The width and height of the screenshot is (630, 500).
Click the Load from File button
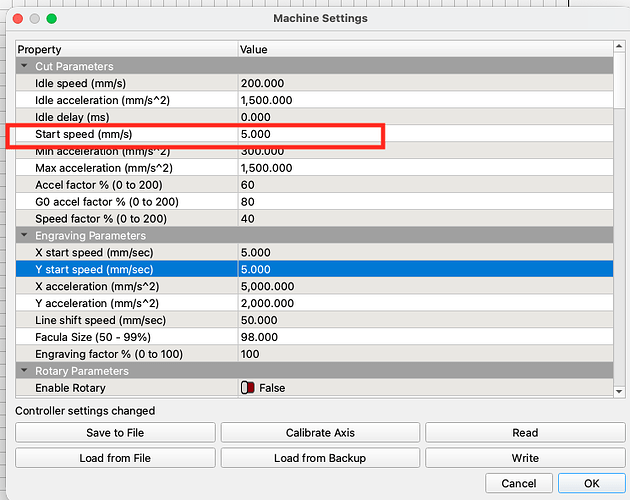coord(115,458)
